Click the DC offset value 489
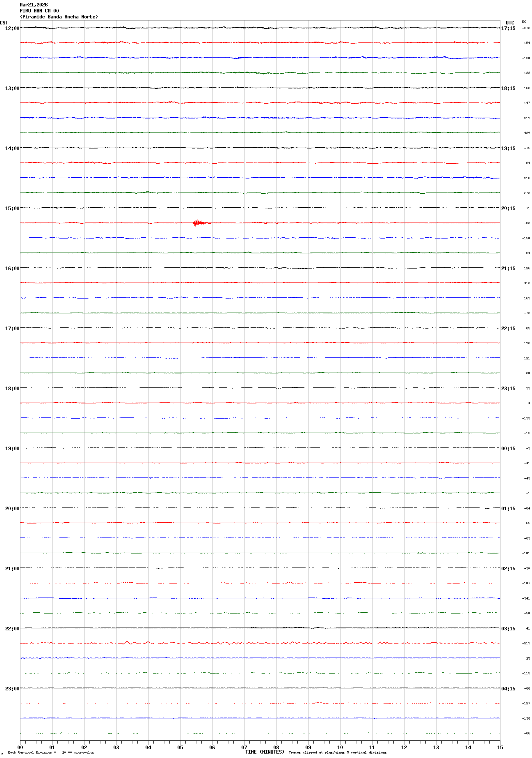 [x=527, y=133]
